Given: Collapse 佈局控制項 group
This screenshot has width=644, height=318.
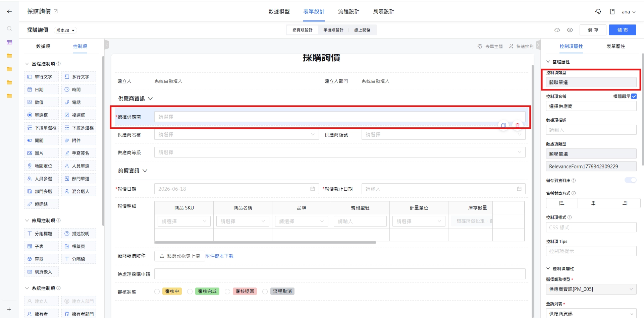Looking at the screenshot, I should [x=27, y=220].
